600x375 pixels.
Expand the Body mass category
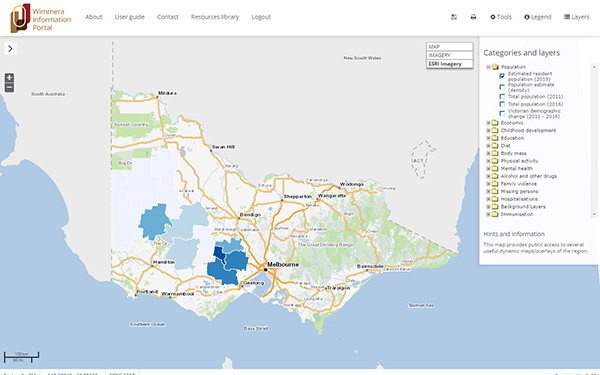coord(488,153)
